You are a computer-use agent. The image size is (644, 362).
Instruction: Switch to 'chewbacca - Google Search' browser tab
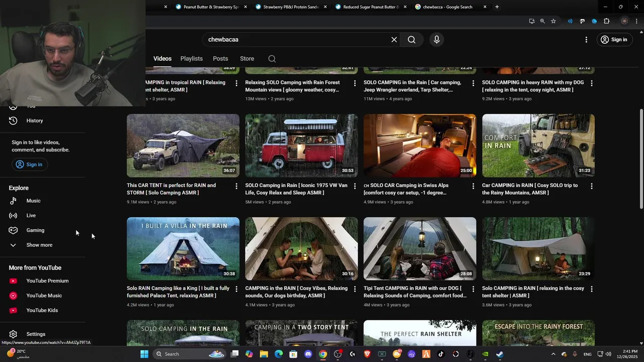447,7
